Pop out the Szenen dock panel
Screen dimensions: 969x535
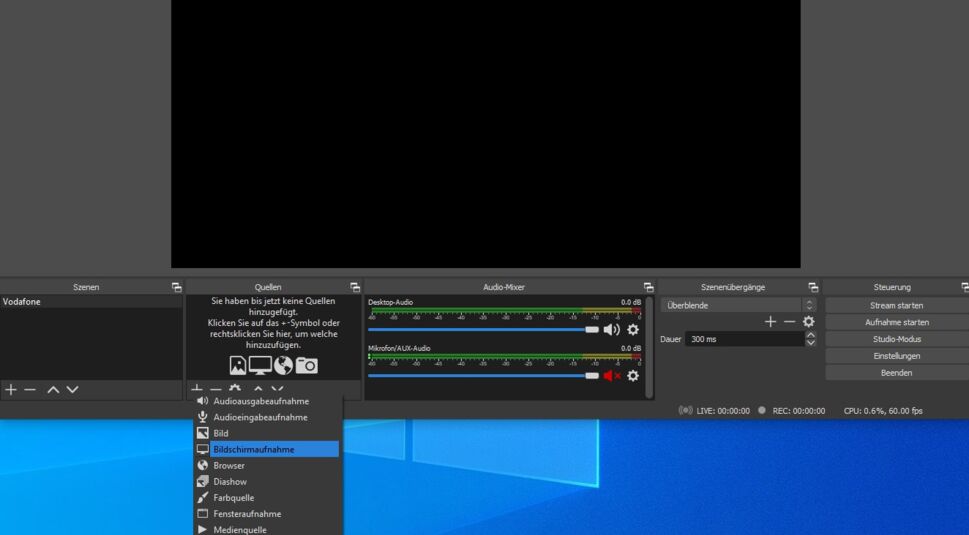(177, 288)
